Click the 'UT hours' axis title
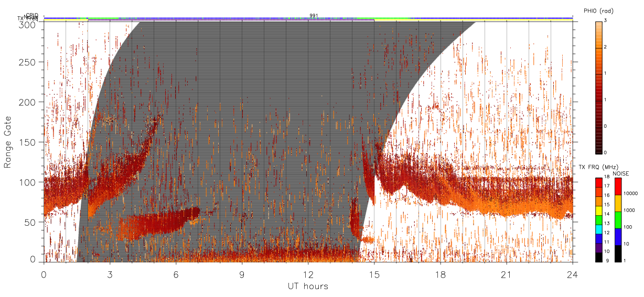 [x=308, y=287]
